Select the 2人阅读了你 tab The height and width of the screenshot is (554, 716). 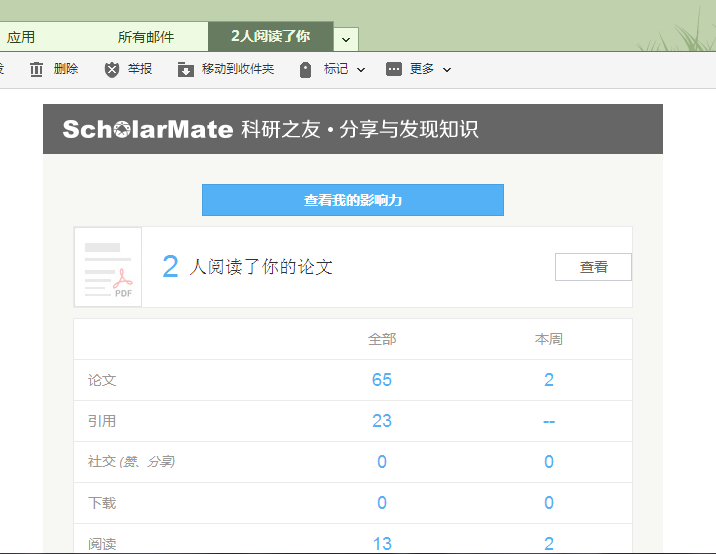[271, 36]
